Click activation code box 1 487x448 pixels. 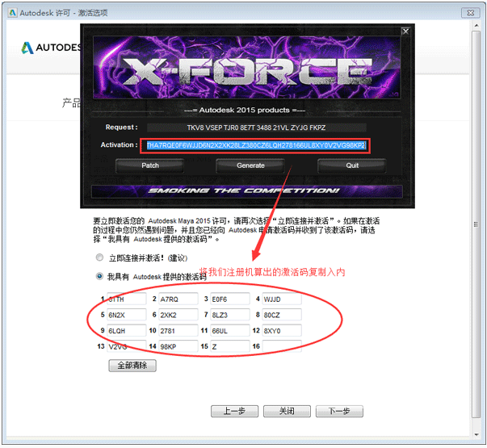(x=127, y=299)
